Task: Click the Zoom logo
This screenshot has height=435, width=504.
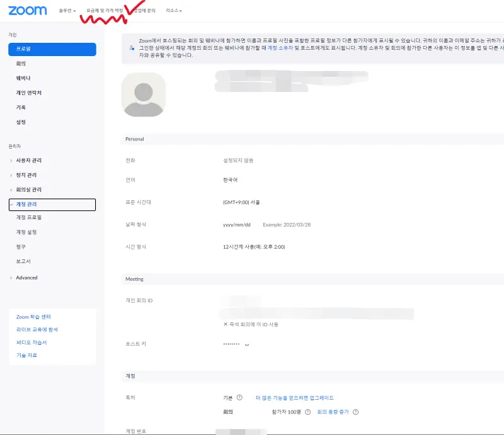Action: [x=28, y=11]
